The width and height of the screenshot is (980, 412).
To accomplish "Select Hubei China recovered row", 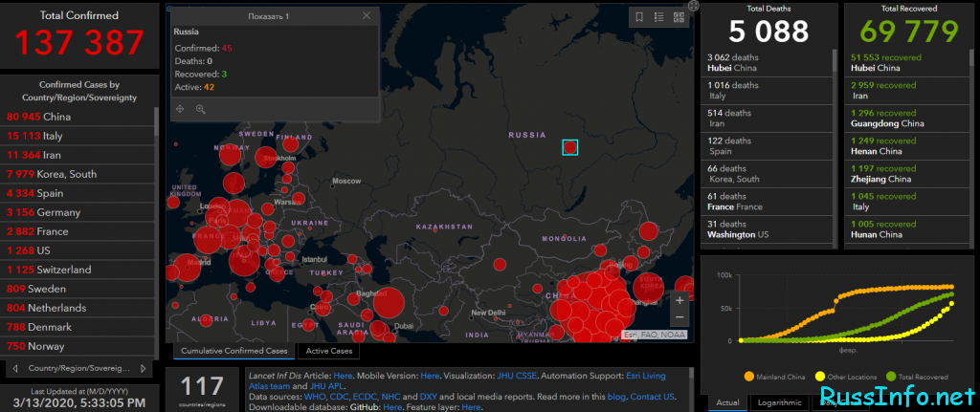I will 909,62.
